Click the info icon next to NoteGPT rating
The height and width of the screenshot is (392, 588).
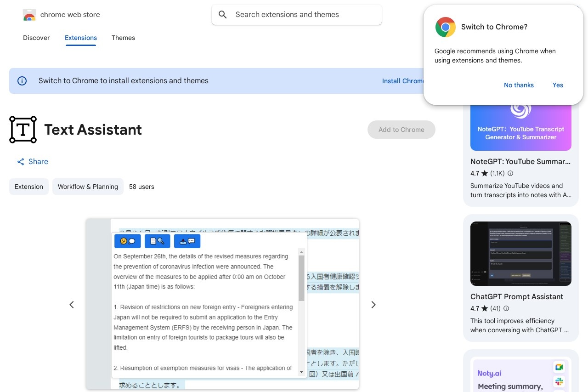pyautogui.click(x=510, y=173)
